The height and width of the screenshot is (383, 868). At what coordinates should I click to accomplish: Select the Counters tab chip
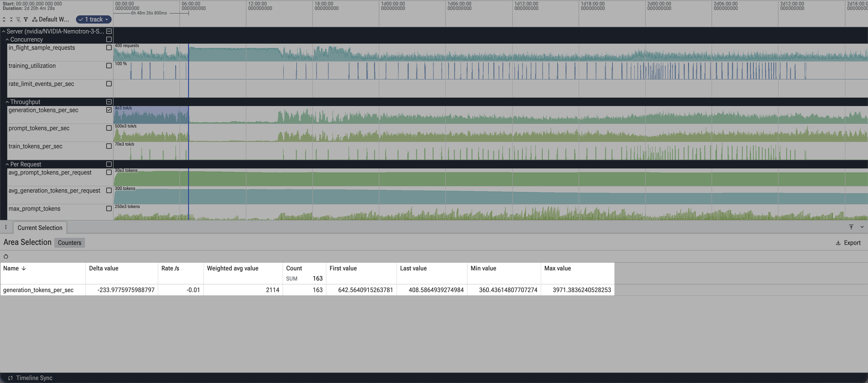tap(69, 243)
